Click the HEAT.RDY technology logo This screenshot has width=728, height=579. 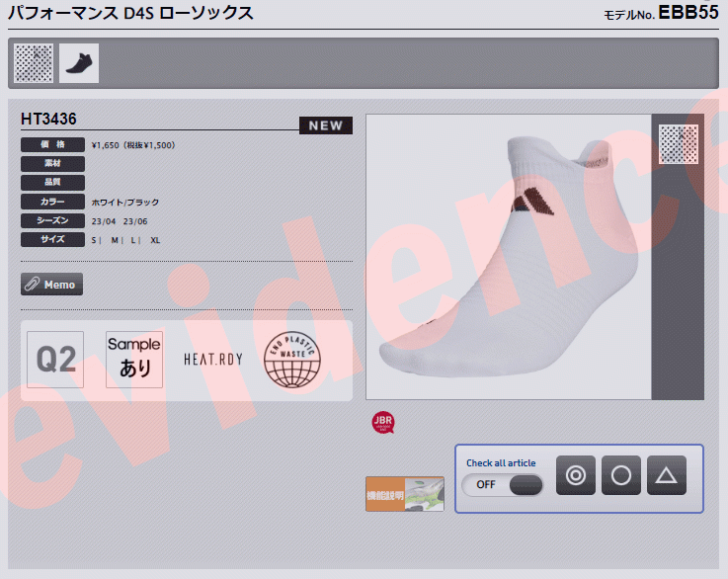point(212,360)
